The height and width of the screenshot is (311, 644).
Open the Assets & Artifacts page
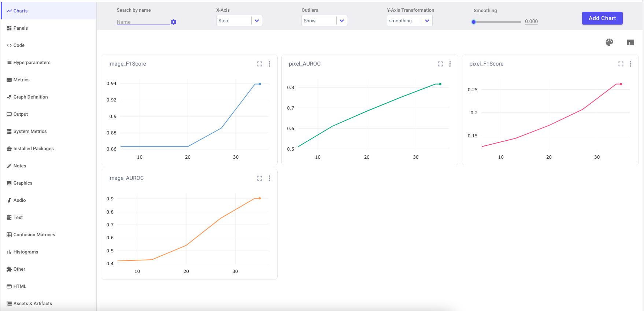coord(33,304)
